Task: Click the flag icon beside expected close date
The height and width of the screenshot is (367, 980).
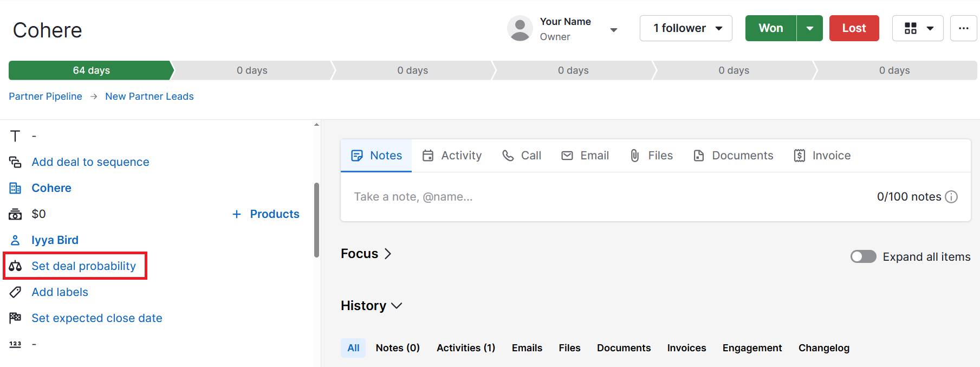Action: (x=15, y=318)
